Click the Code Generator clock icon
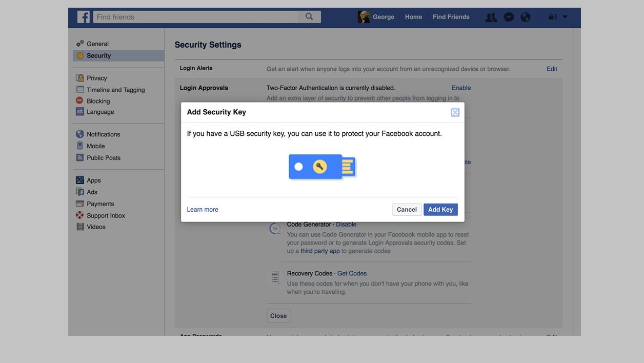The image size is (644, 363). (x=275, y=229)
